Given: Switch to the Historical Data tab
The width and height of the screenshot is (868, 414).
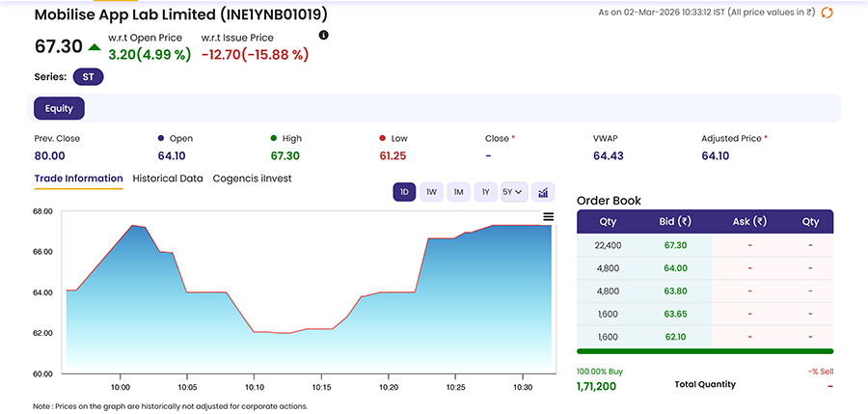Looking at the screenshot, I should coord(168,179).
